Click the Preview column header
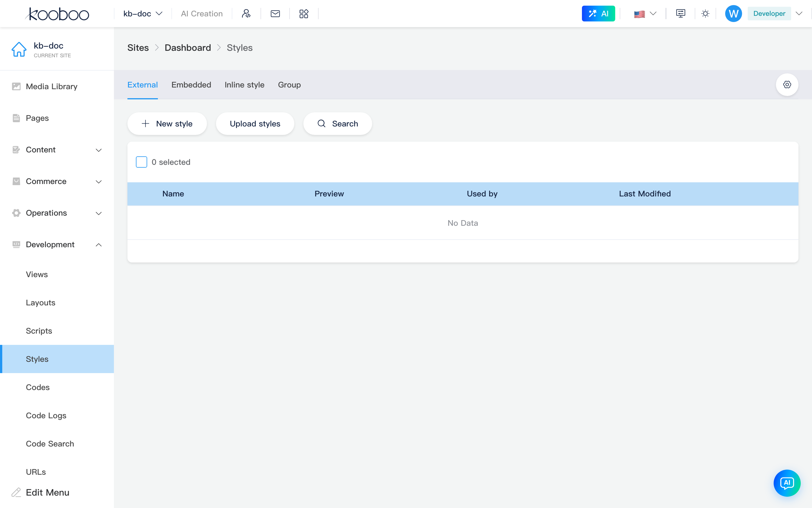812x508 pixels. pyautogui.click(x=329, y=194)
